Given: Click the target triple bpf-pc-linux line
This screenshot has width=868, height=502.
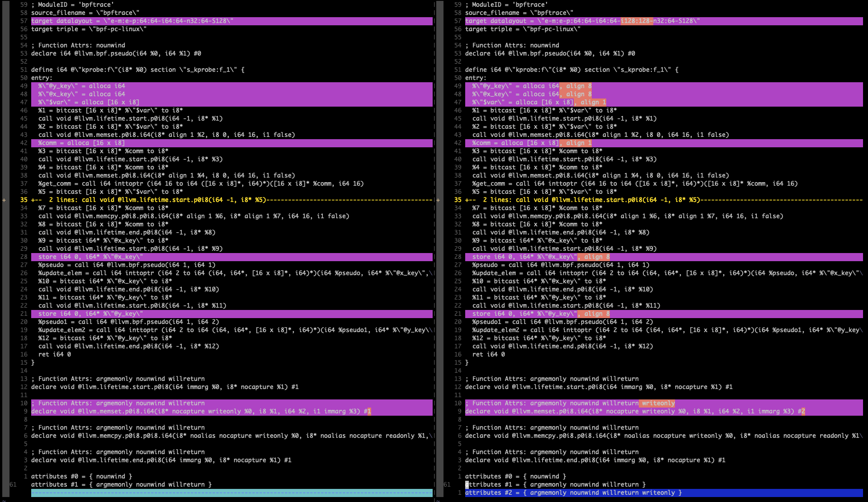Looking at the screenshot, I should pyautogui.click(x=88, y=29).
